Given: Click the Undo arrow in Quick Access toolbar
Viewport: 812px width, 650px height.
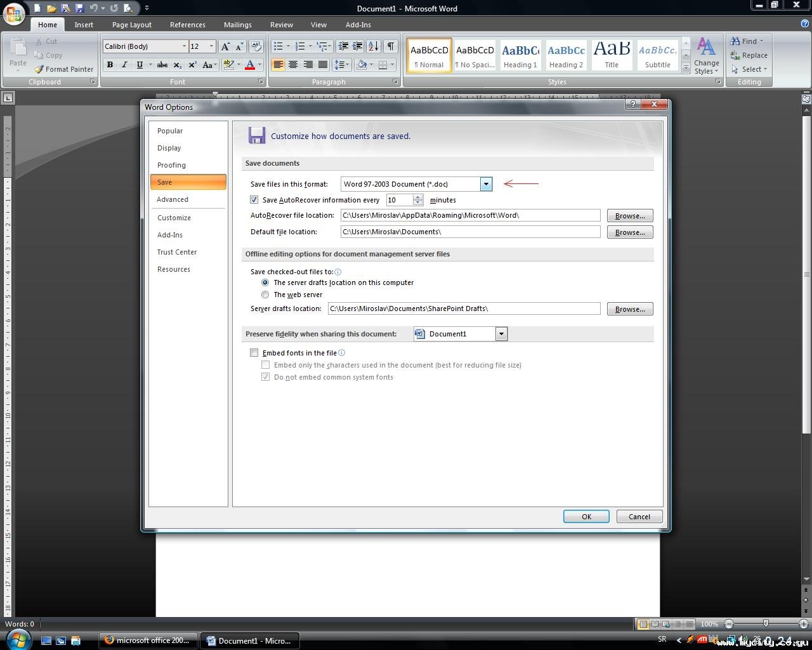Looking at the screenshot, I should [x=93, y=8].
